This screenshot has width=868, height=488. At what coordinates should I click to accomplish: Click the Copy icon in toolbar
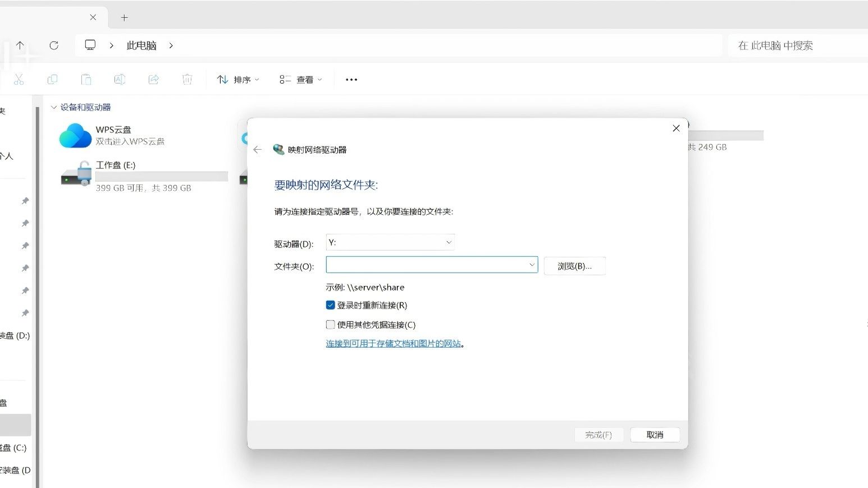point(52,80)
